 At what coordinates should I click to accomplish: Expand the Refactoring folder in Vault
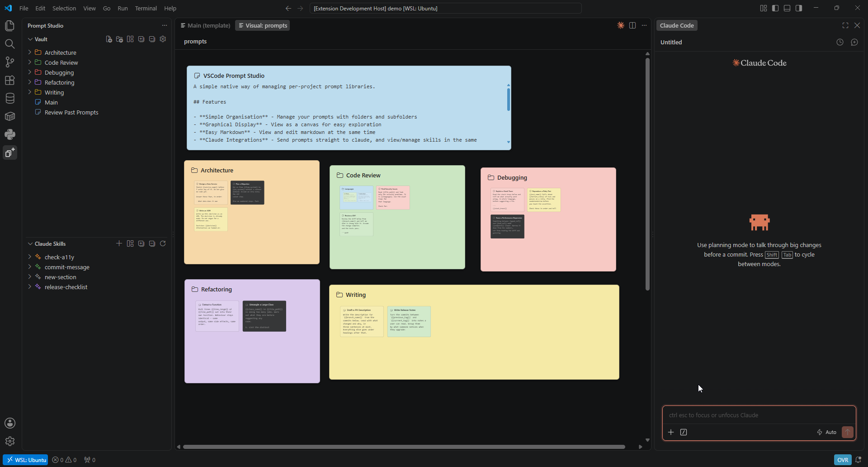(30, 82)
